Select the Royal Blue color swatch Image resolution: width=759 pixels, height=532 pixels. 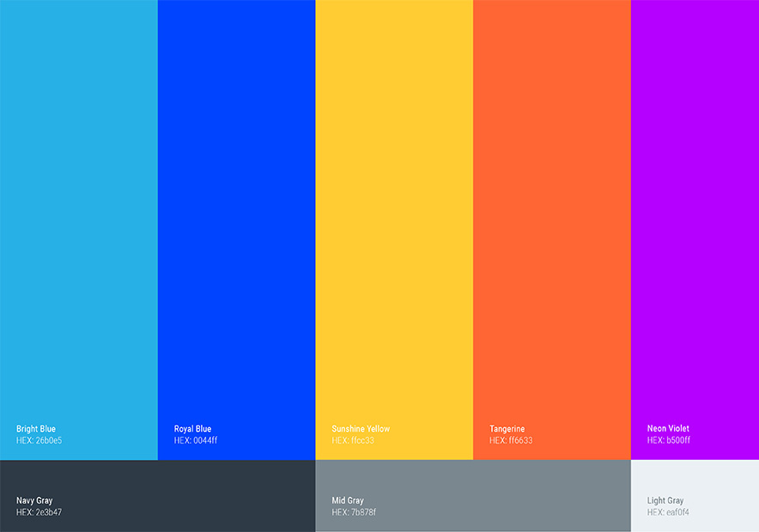(236, 215)
